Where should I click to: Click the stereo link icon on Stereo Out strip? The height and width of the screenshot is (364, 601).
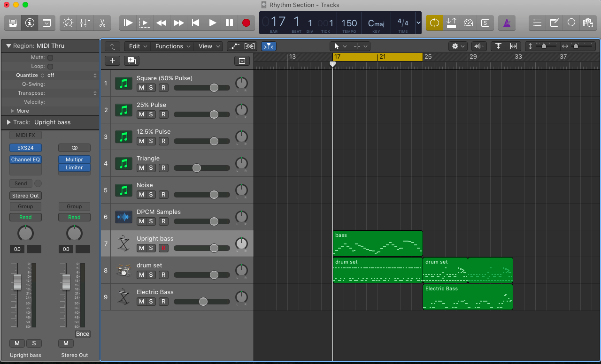tap(74, 147)
